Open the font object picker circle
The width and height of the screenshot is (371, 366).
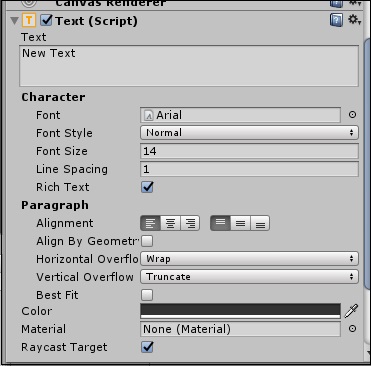pos(352,115)
